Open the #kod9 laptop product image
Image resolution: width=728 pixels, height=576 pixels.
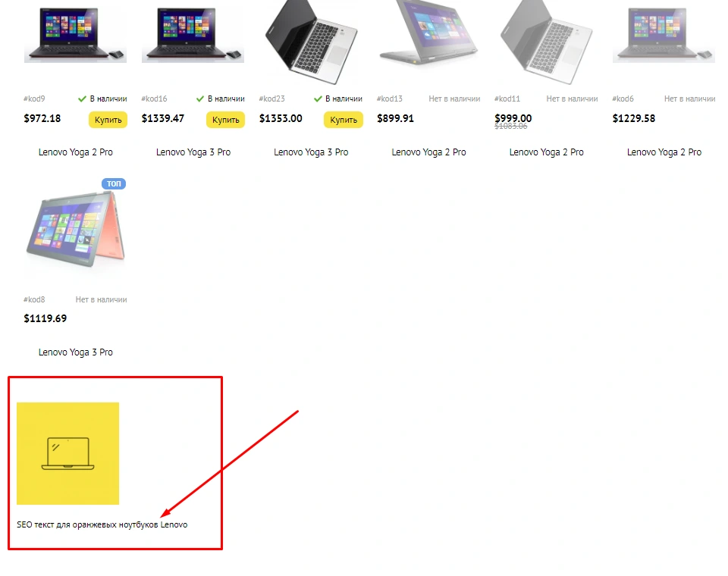pyautogui.click(x=75, y=33)
